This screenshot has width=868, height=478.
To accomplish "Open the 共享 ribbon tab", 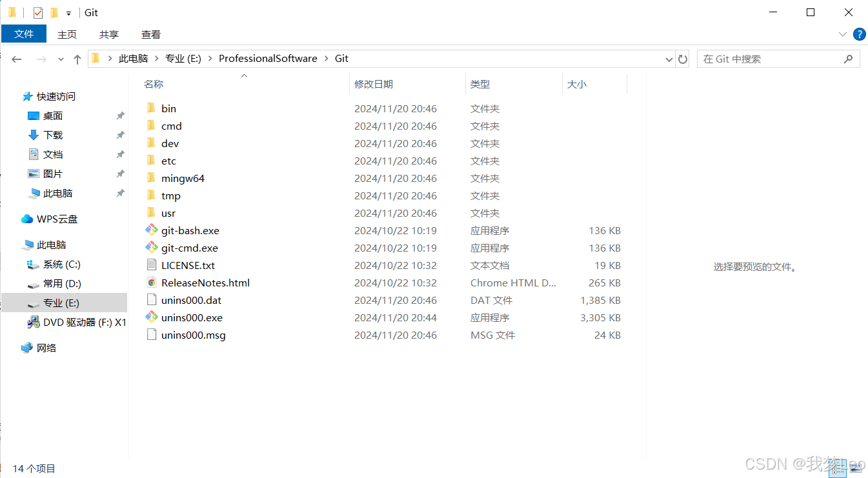I will pyautogui.click(x=109, y=34).
